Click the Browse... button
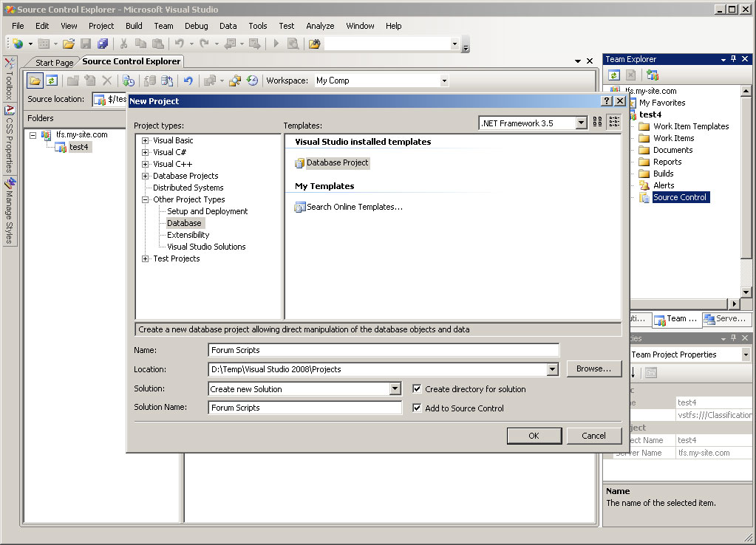756x545 pixels. [x=594, y=369]
